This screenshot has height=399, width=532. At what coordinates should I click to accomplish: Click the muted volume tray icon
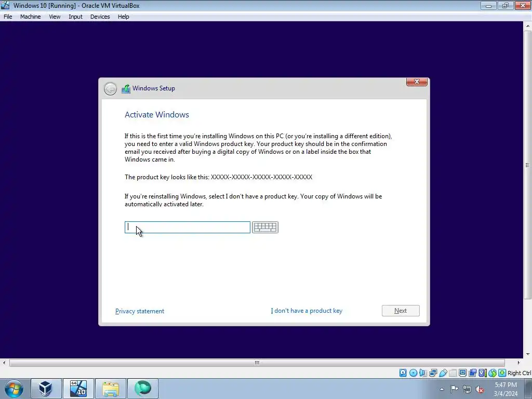tap(480, 389)
